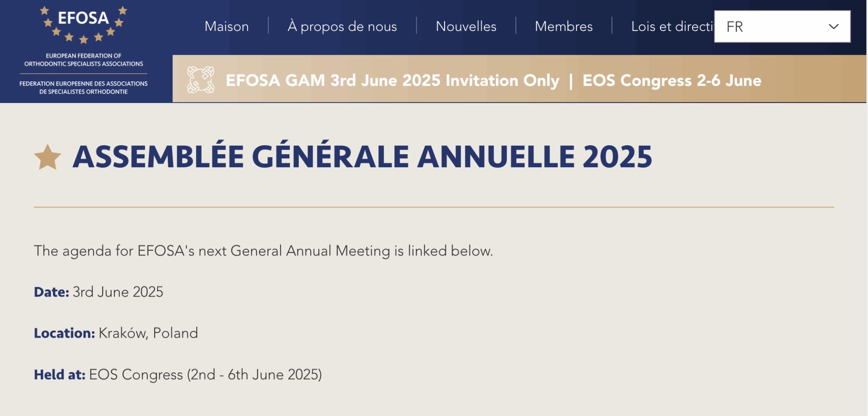Click the EFOSA star-circle logo
The image size is (868, 416).
(x=83, y=25)
